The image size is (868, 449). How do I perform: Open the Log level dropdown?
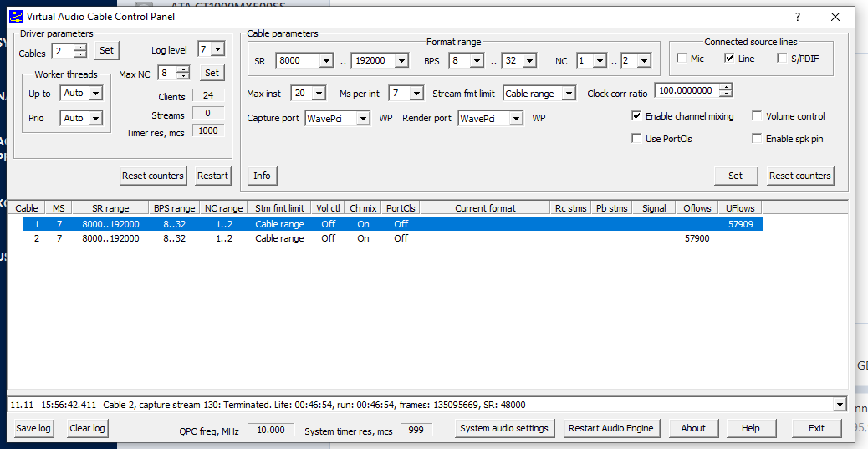tap(217, 50)
